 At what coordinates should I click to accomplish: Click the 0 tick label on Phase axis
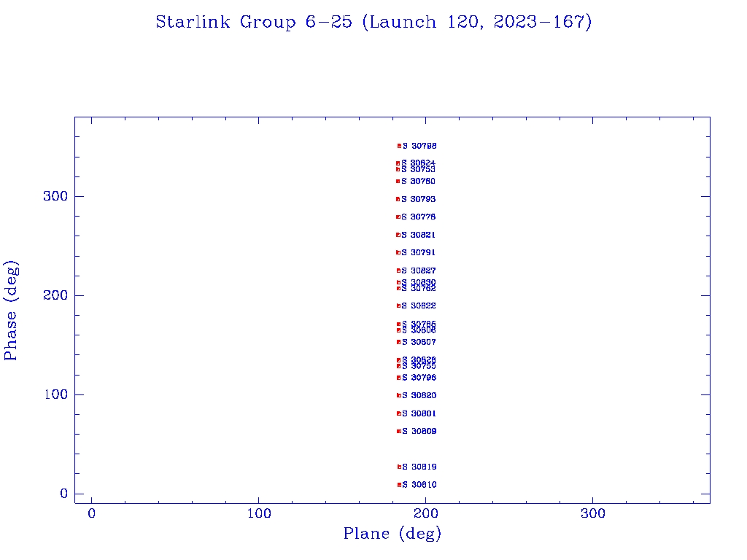tap(64, 494)
